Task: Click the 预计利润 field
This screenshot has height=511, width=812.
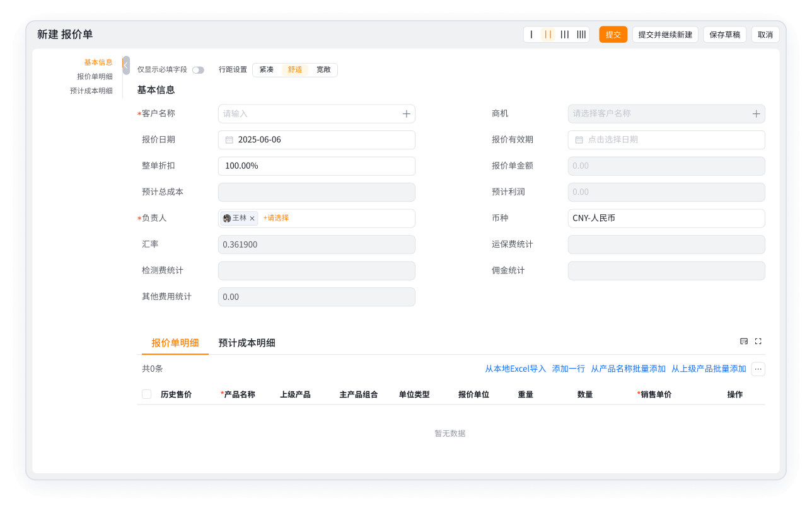Action: (x=666, y=192)
